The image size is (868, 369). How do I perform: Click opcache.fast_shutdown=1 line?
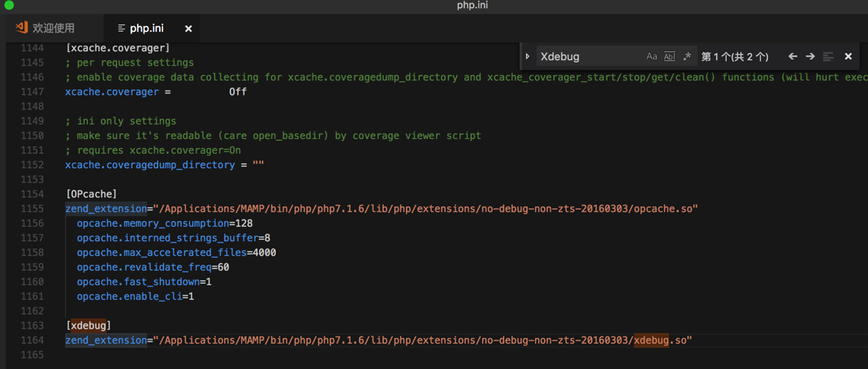145,282
